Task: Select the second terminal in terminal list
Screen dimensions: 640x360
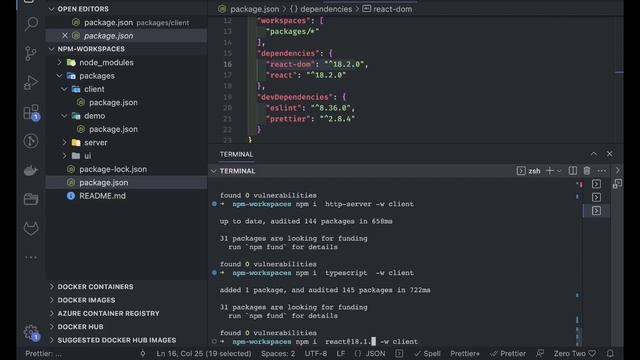Action: [x=596, y=198]
